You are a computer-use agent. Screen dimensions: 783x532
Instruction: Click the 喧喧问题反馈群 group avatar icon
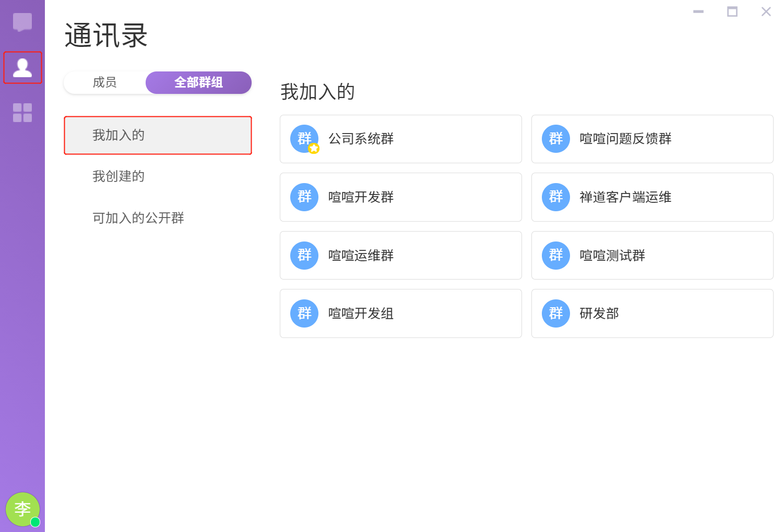coord(556,139)
